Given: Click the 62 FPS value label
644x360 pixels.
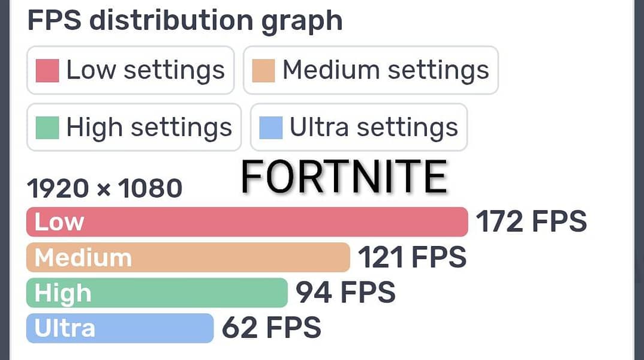Looking at the screenshot, I should pos(272,328).
